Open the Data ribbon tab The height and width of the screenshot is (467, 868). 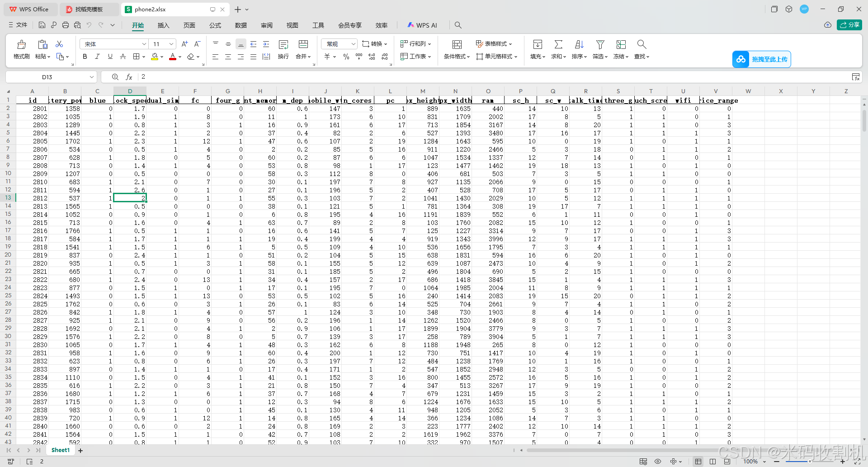click(x=241, y=25)
